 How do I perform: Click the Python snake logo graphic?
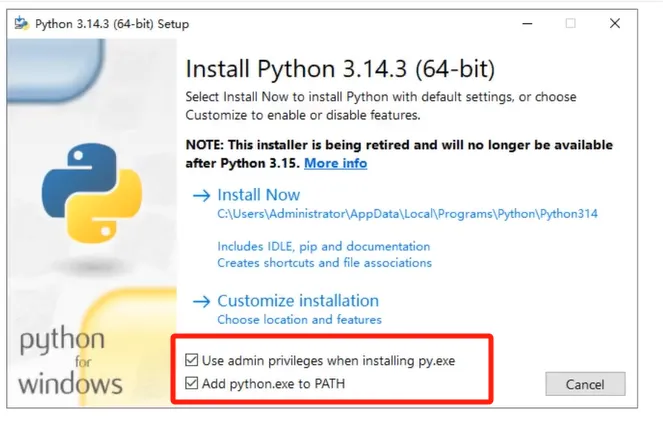pyautogui.click(x=90, y=193)
